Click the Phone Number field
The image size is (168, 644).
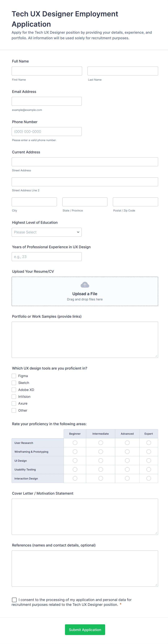click(47, 131)
